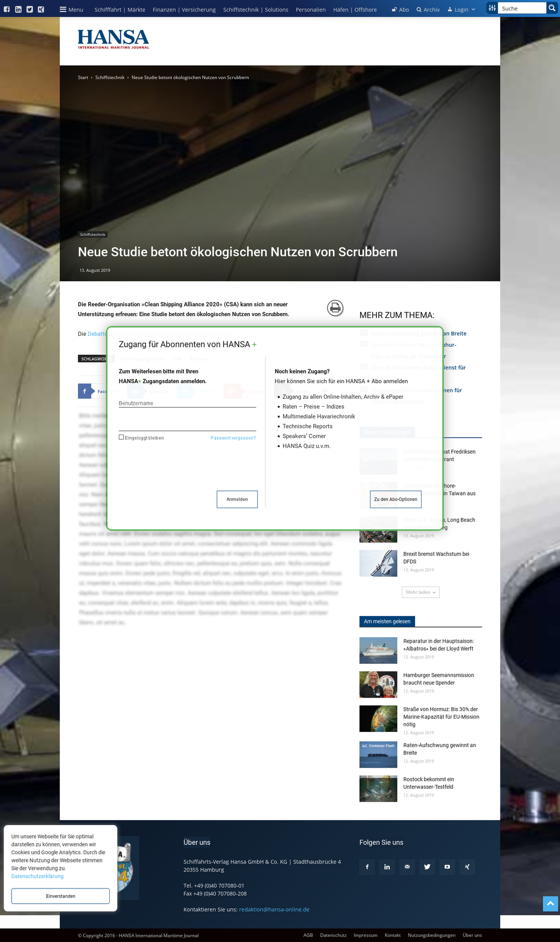560x942 pixels.
Task: Check Eingeloggt bleiben checkbox
Action: click(x=121, y=437)
